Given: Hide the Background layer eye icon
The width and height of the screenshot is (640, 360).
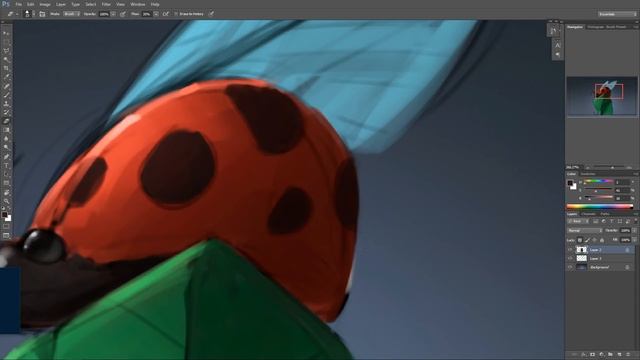Looking at the screenshot, I should (x=570, y=267).
